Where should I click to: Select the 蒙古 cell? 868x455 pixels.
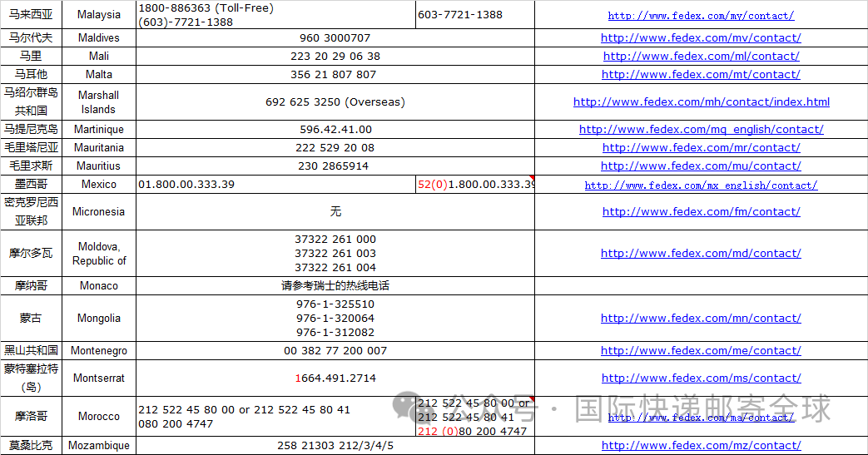pyautogui.click(x=31, y=319)
